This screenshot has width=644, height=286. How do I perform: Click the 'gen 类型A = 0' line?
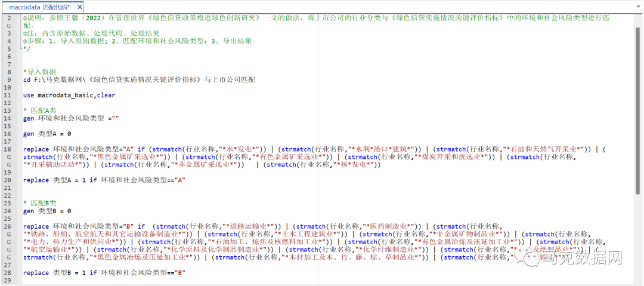[x=48, y=134]
